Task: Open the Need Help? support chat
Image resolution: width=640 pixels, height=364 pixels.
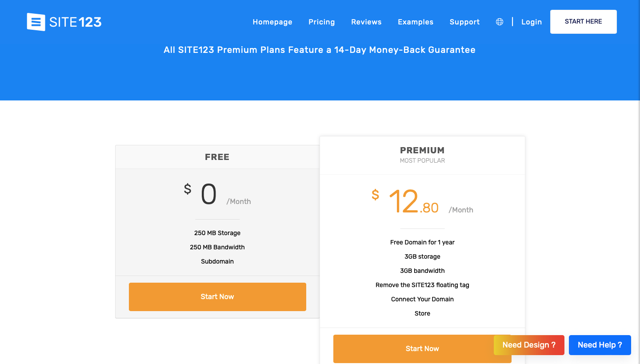Action: pos(600,345)
